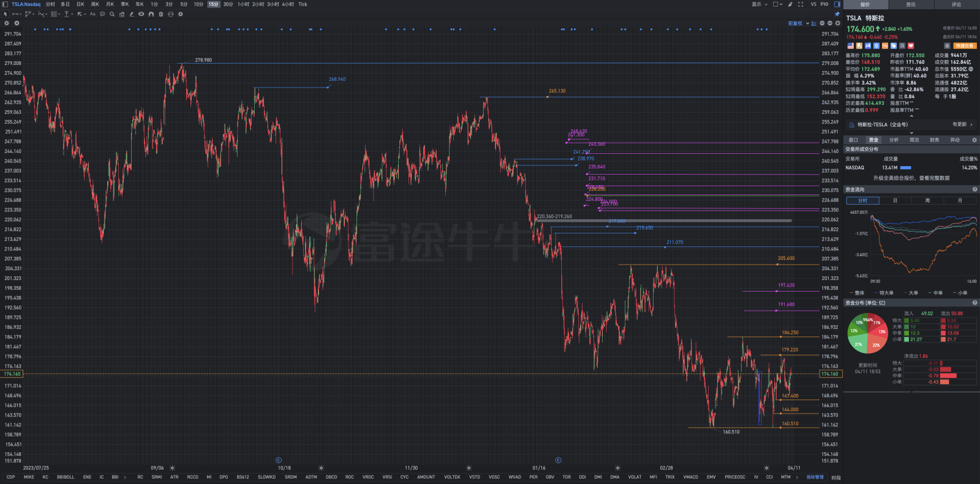Click 指标管理 indicator management
The image size is (980, 484).
pos(815,477)
